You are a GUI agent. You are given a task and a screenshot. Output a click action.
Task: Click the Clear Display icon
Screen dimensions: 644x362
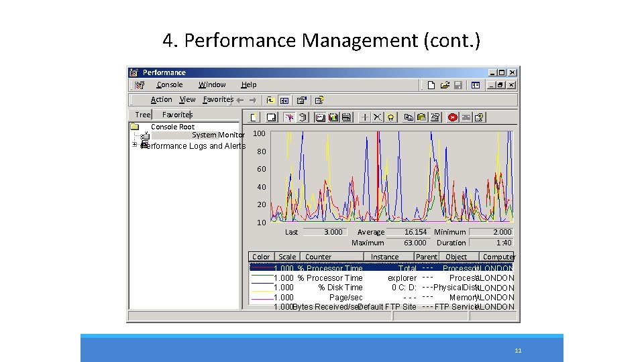[x=271, y=117]
